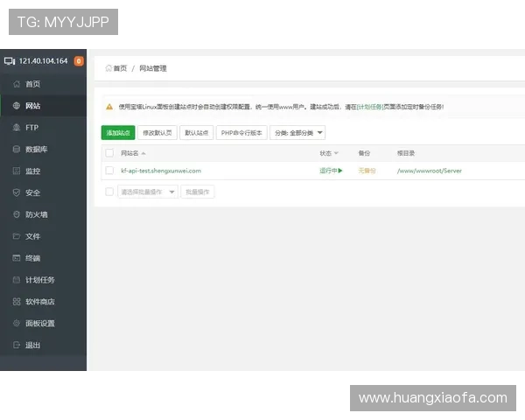Click the 网站管理 breadcrumb text
The image size is (525, 420).
click(153, 68)
